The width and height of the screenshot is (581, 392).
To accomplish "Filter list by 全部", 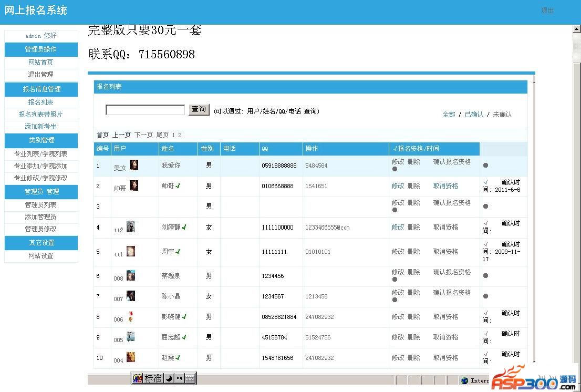I will [x=449, y=115].
